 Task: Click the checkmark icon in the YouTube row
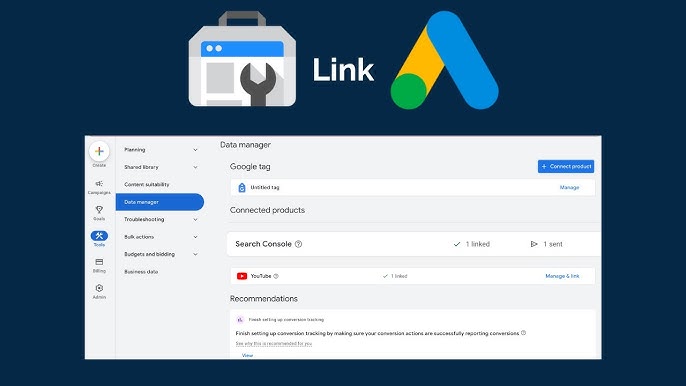[x=385, y=276]
